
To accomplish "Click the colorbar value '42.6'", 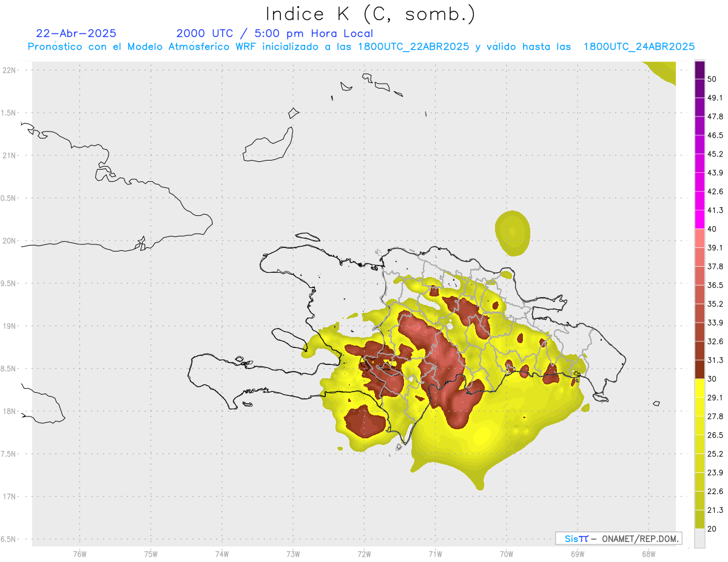I will [715, 192].
